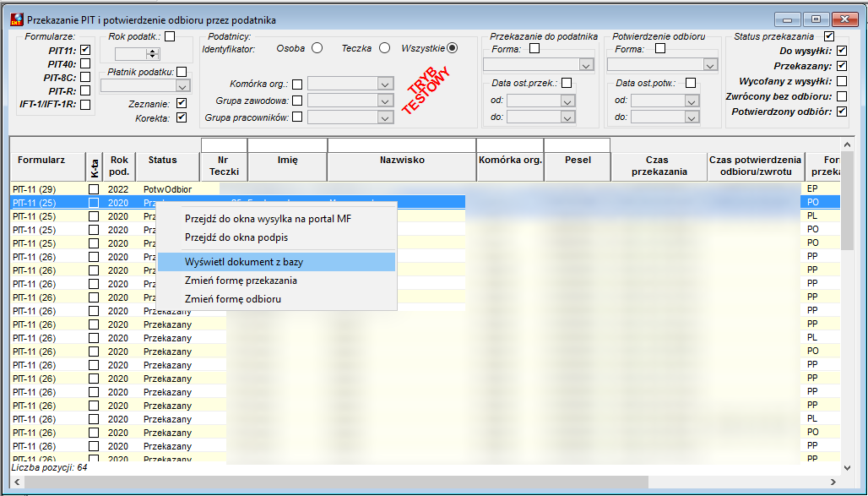Tick the Data ost.przek. checkbox
868x496 pixels.
click(x=567, y=83)
